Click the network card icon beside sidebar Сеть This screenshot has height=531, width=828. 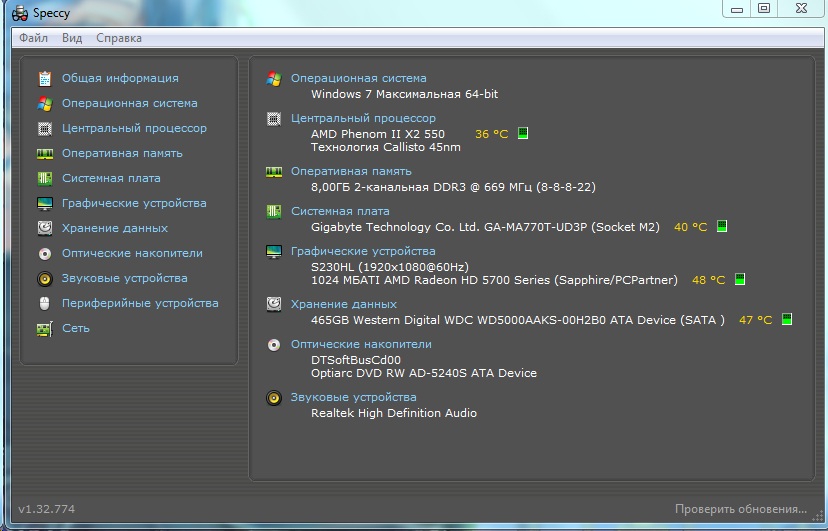(45, 329)
